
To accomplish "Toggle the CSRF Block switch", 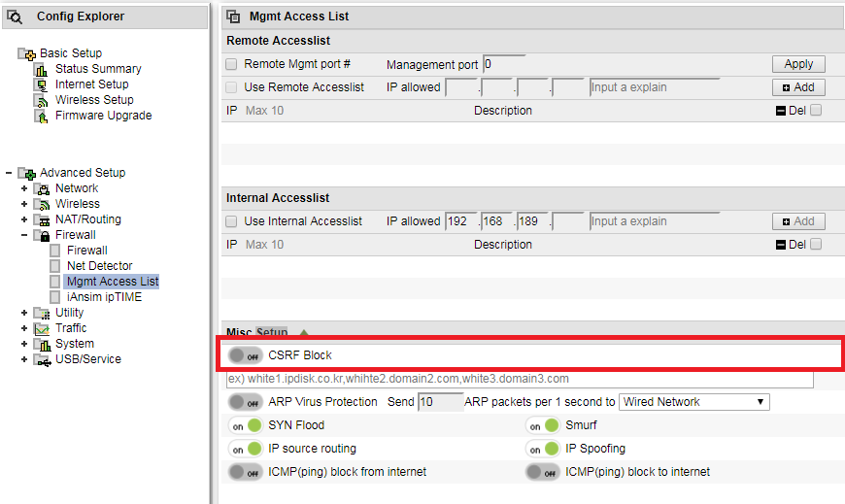I will click(245, 355).
